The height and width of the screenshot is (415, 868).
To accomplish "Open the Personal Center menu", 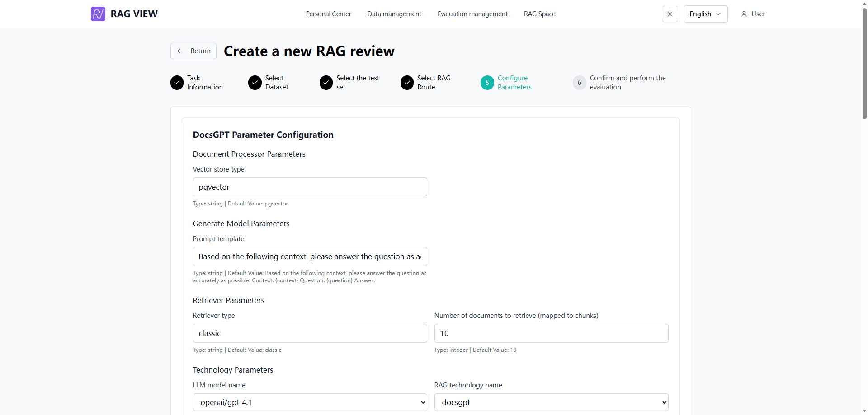I will (x=328, y=14).
